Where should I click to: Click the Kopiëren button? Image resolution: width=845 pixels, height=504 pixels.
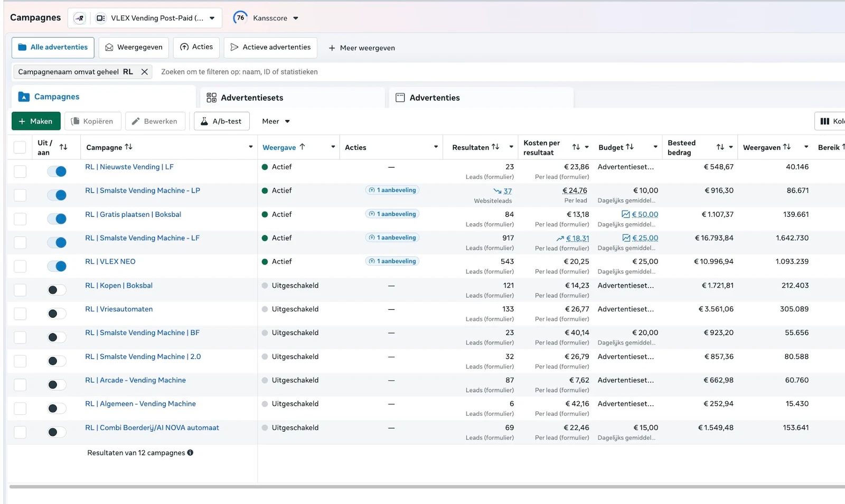pyautogui.click(x=92, y=121)
